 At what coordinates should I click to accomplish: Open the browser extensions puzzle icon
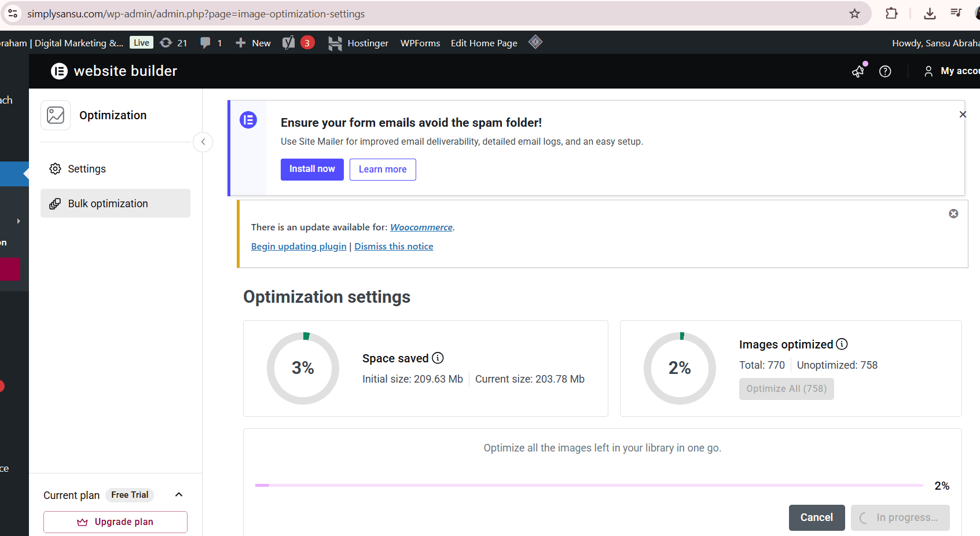pos(891,13)
